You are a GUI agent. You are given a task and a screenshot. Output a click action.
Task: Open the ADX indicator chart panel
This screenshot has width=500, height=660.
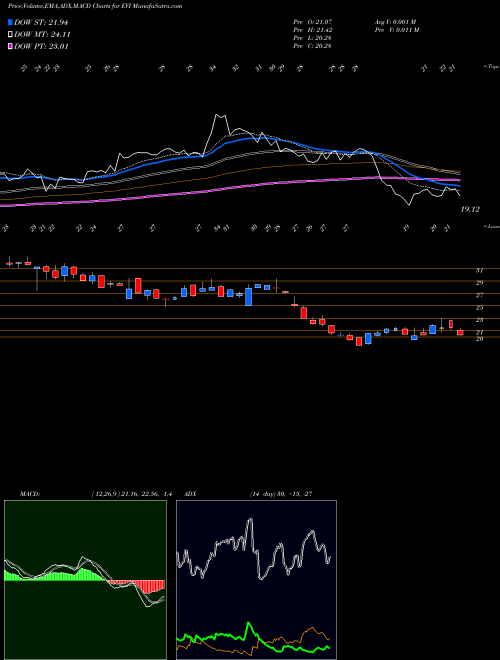click(256, 580)
